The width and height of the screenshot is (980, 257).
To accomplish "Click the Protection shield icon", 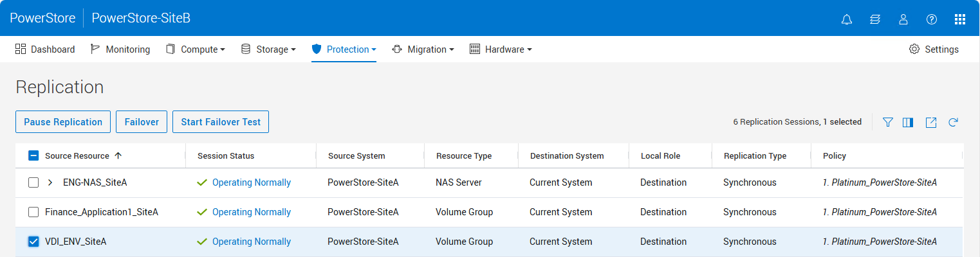I will (316, 49).
